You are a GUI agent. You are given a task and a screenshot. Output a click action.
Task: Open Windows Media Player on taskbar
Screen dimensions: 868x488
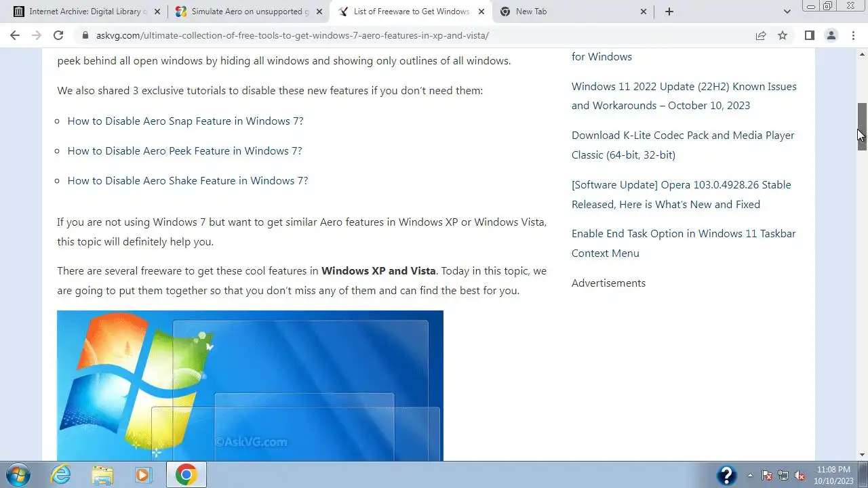(143, 474)
